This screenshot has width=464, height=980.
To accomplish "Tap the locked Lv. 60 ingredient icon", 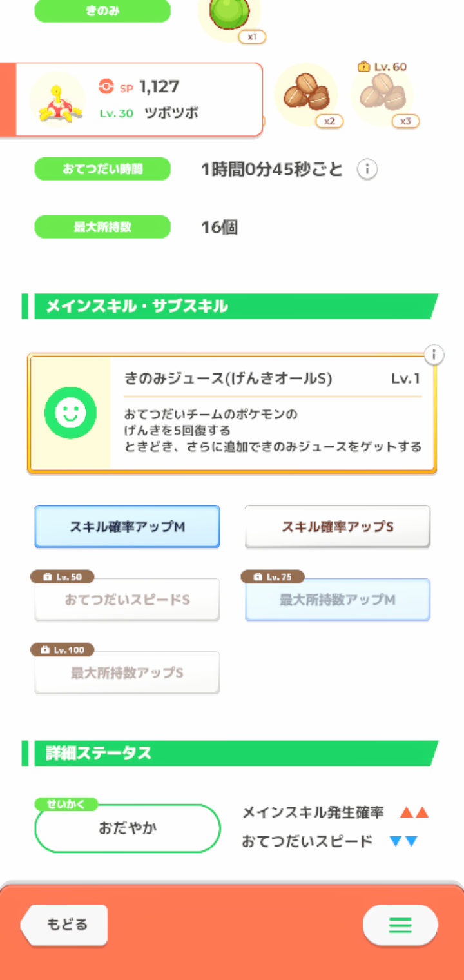I will (x=382, y=95).
